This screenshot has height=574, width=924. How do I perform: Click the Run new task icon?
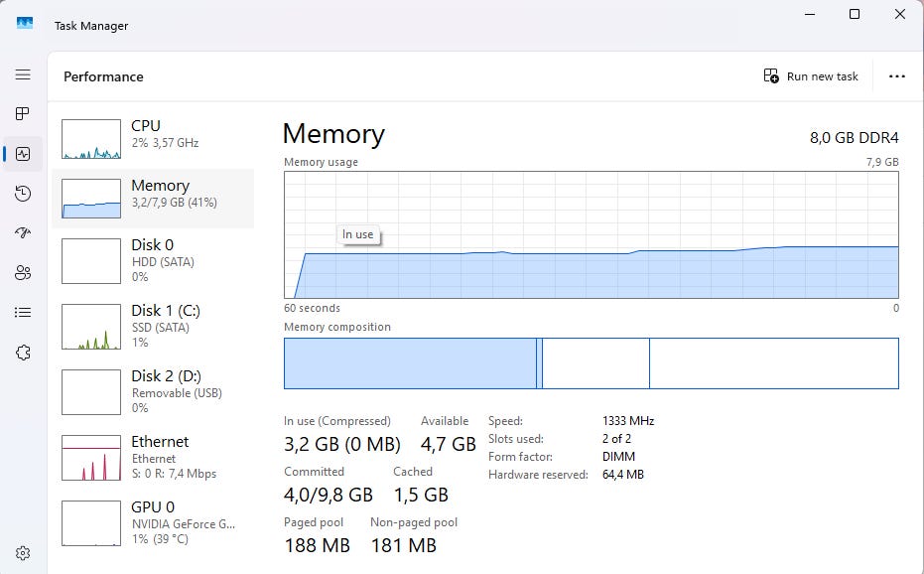771,75
